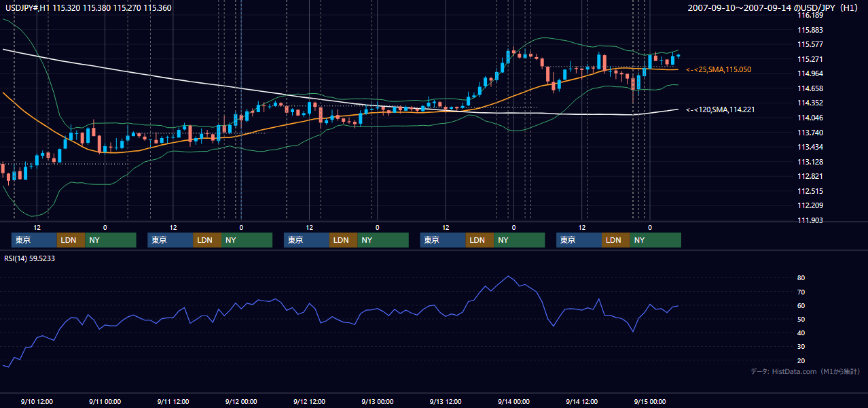The image size is (868, 408).
Task: Click the leftmost NY session box
Action: click(x=111, y=240)
